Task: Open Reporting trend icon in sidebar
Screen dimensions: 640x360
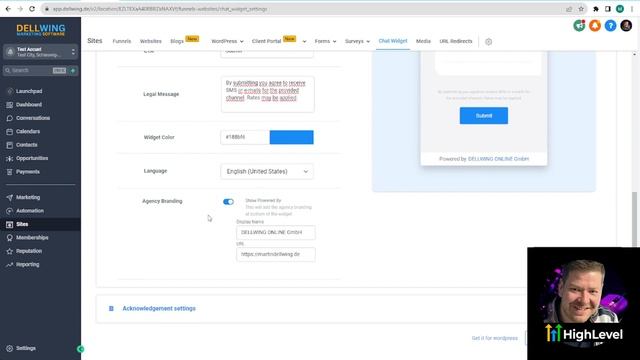Action: click(x=10, y=264)
